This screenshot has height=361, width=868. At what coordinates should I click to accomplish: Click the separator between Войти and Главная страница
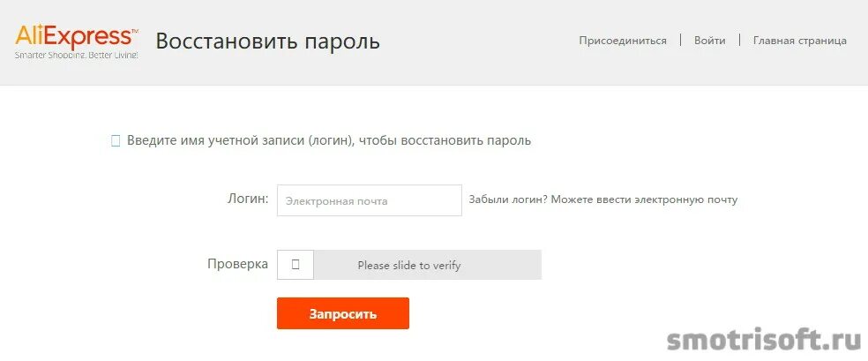pyautogui.click(x=739, y=40)
